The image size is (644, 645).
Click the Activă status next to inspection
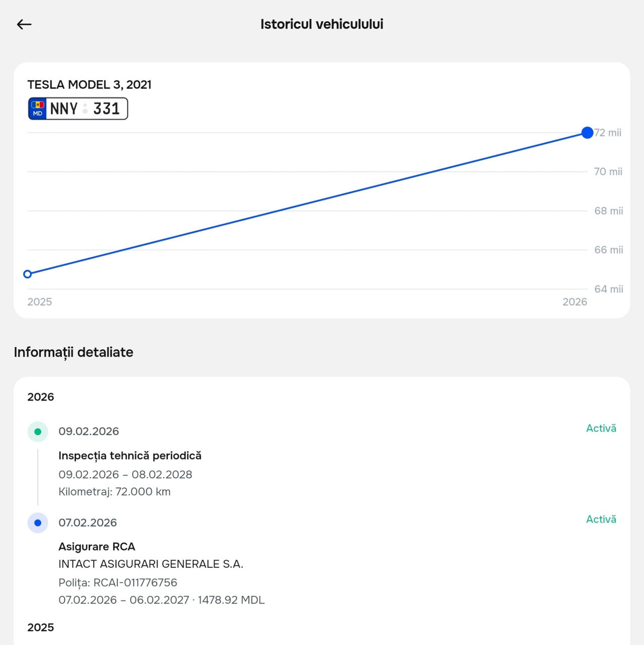(601, 428)
